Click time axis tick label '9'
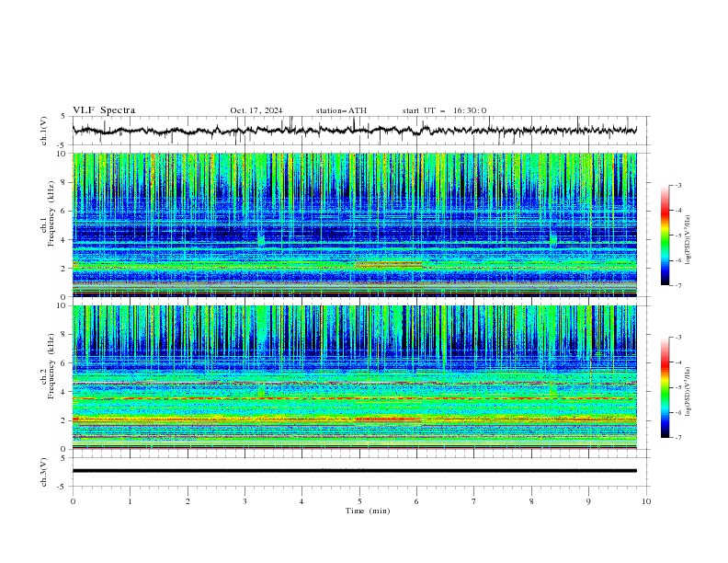The width and height of the screenshot is (728, 563). (588, 501)
